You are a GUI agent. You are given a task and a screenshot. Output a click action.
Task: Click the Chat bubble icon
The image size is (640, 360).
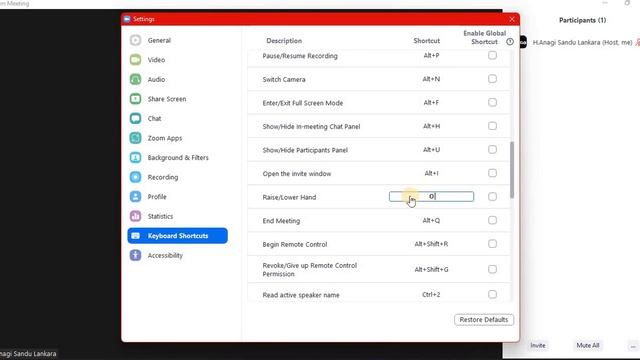pos(136,118)
